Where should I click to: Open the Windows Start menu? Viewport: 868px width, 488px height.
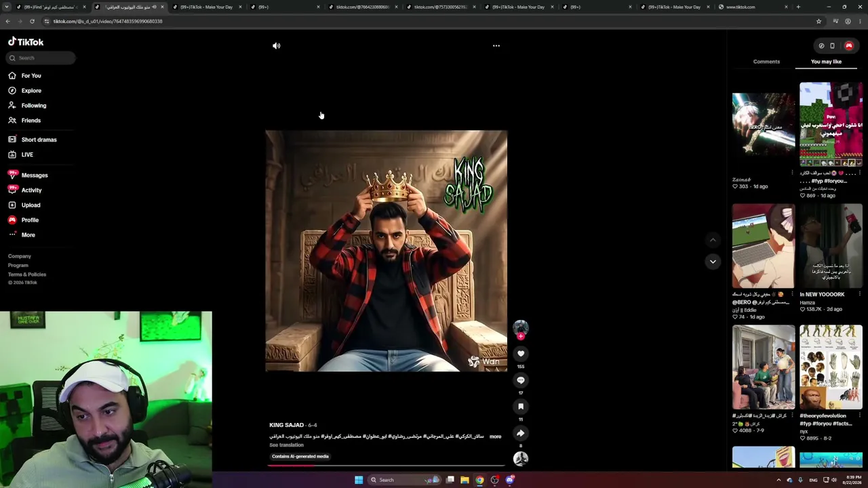(x=359, y=480)
